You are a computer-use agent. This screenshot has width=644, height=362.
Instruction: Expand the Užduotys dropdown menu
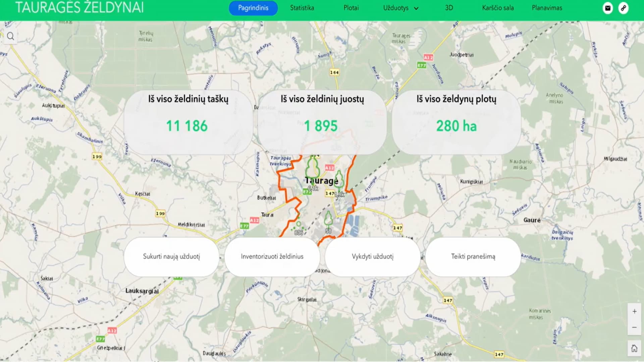400,8
